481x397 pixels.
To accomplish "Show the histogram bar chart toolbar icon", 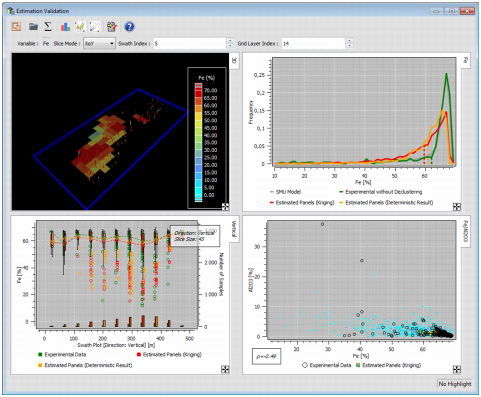I will (65, 27).
